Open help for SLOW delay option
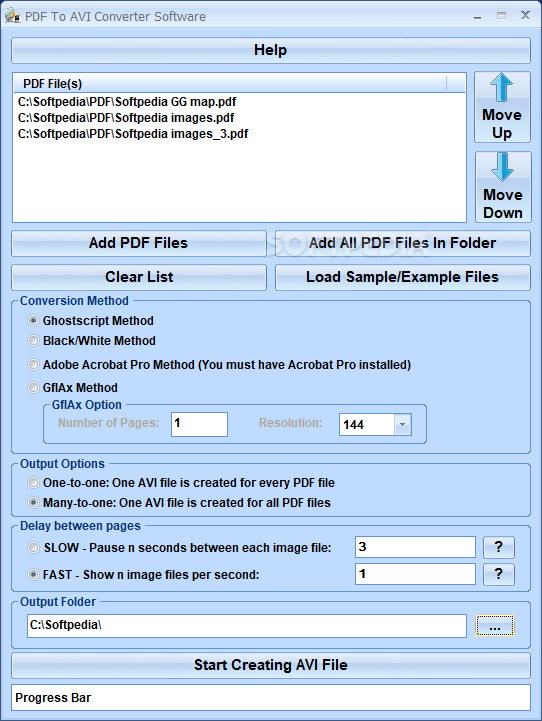Image resolution: width=542 pixels, height=721 pixels. [x=499, y=547]
